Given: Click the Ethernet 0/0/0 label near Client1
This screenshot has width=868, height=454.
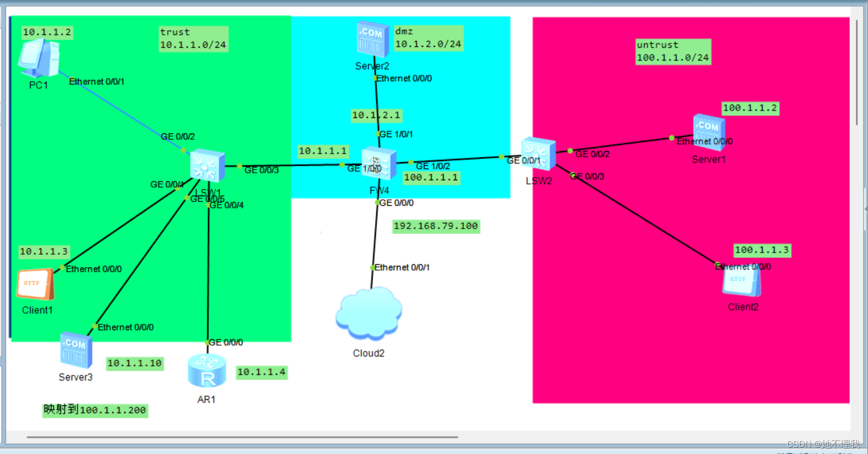Looking at the screenshot, I should [94, 269].
